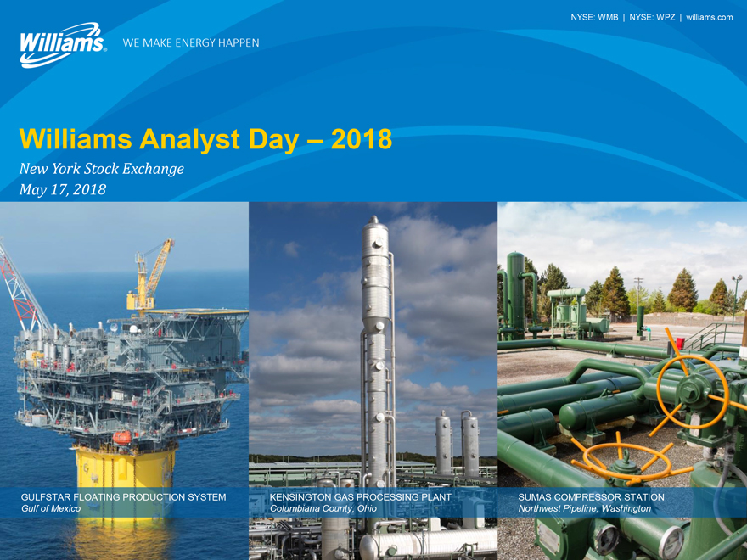
Task: Click the yellow crane atop the platform
Action: click(152, 272)
